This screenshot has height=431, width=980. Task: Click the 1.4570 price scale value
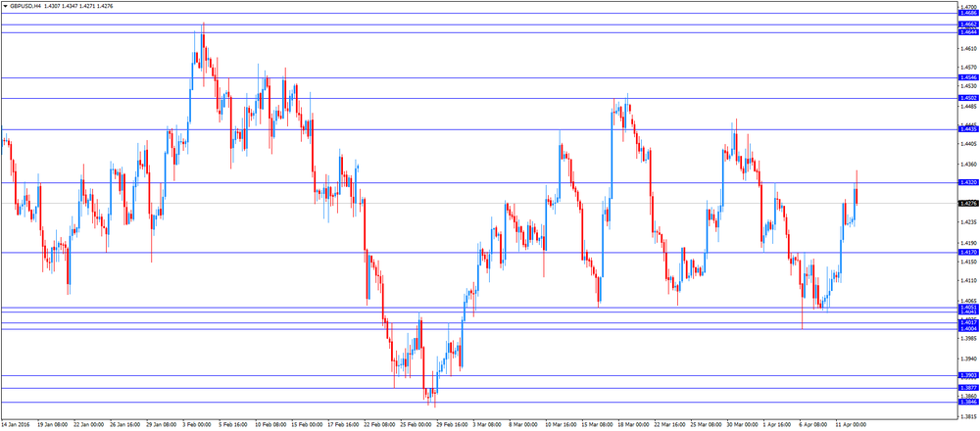click(968, 67)
